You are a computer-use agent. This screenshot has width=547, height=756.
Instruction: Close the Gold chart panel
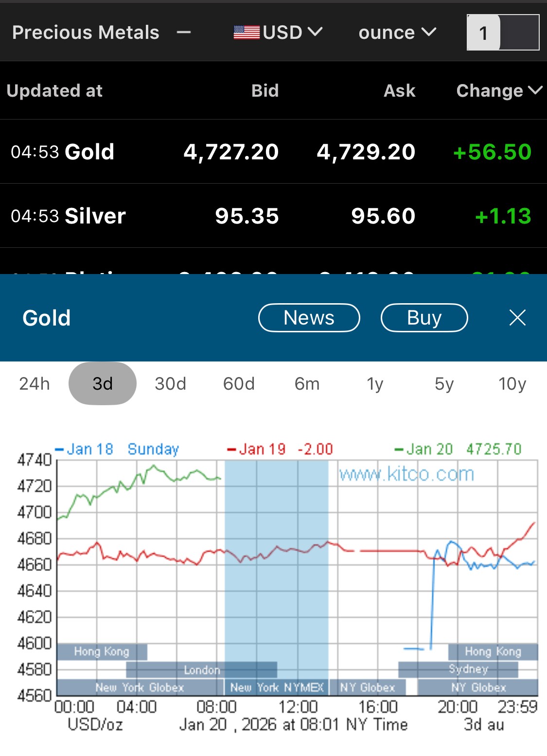tap(517, 318)
